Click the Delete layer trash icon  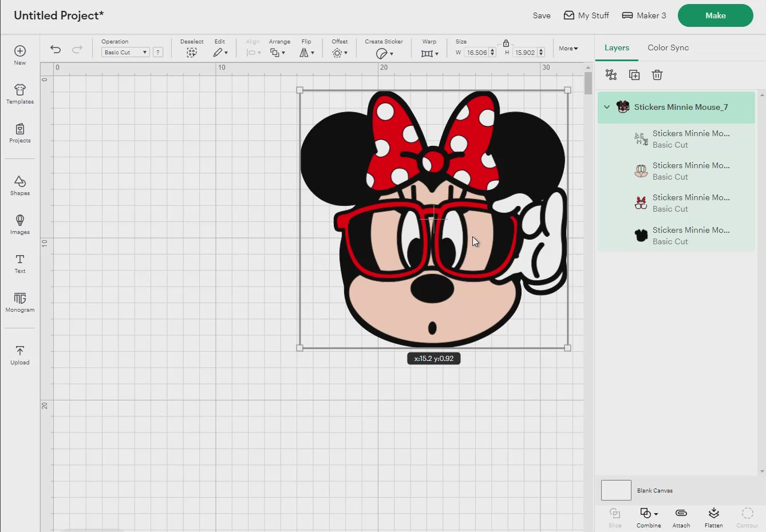[657, 75]
